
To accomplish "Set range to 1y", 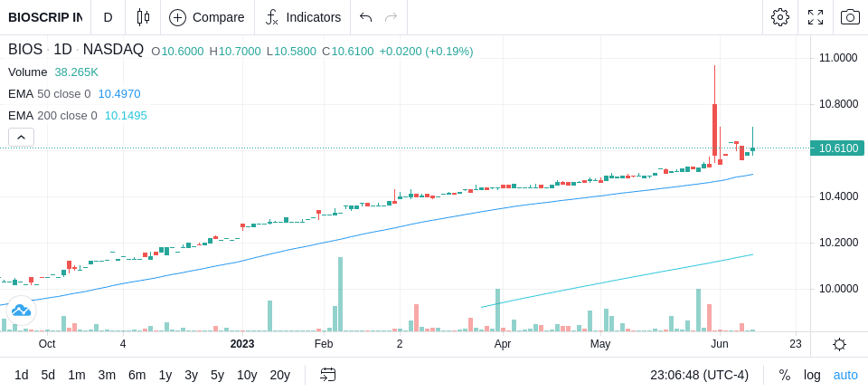I will 165,375.
